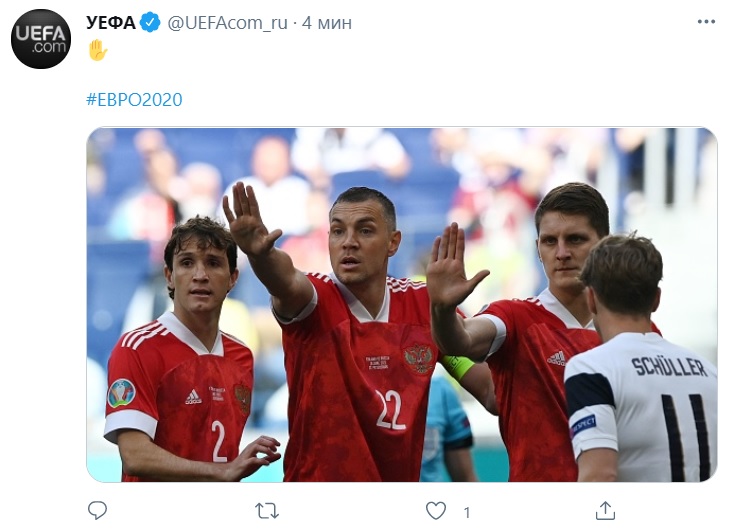Screen dimensions: 739x531
Task: Click the blue verified badge
Action: point(150,23)
